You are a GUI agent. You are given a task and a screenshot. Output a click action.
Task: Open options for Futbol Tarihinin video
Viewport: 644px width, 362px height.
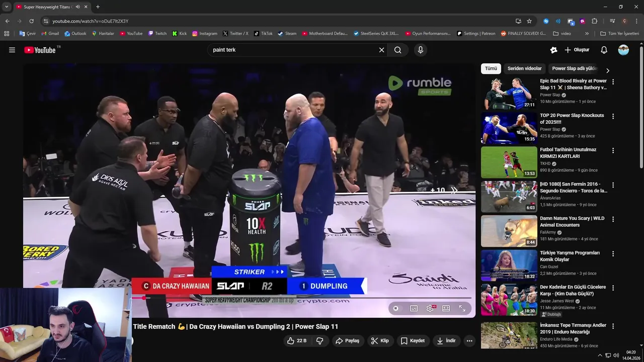coord(613,150)
